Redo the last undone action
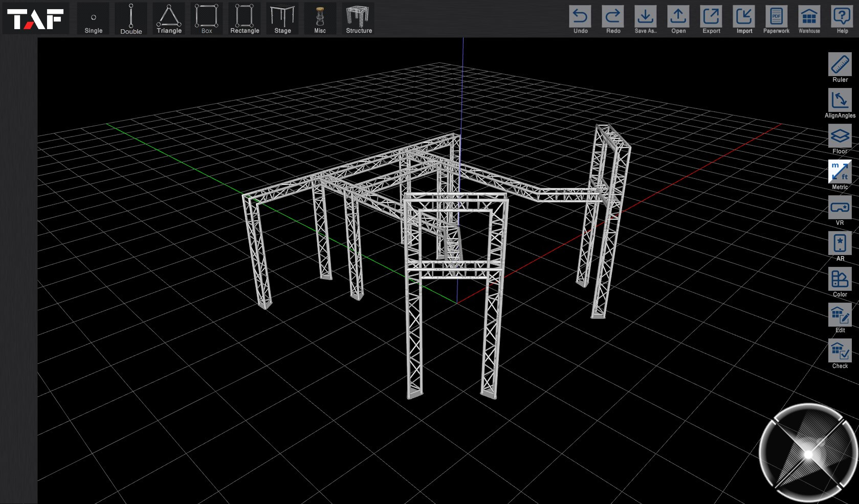 point(613,20)
